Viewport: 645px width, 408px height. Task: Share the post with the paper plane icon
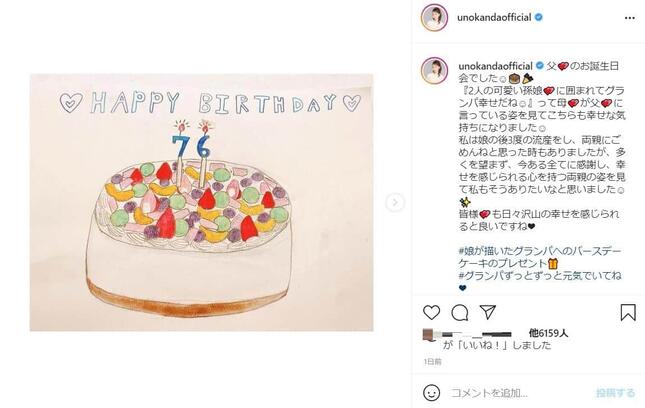pos(487,313)
